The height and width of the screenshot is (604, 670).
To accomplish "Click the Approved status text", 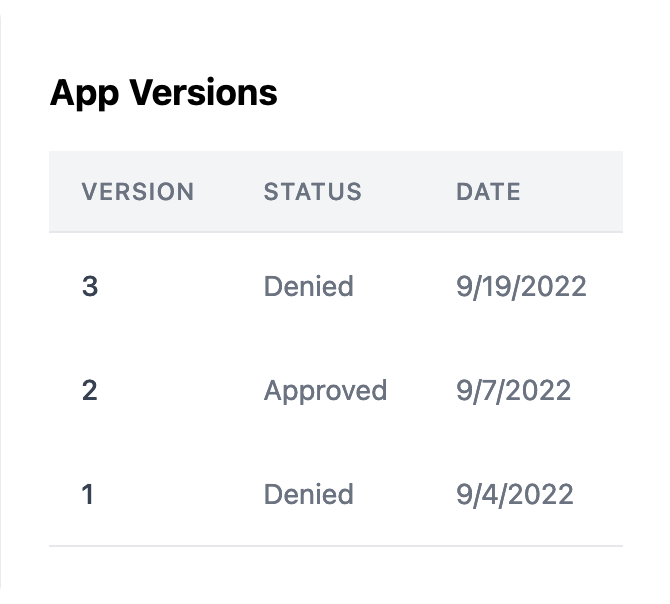I will (325, 390).
